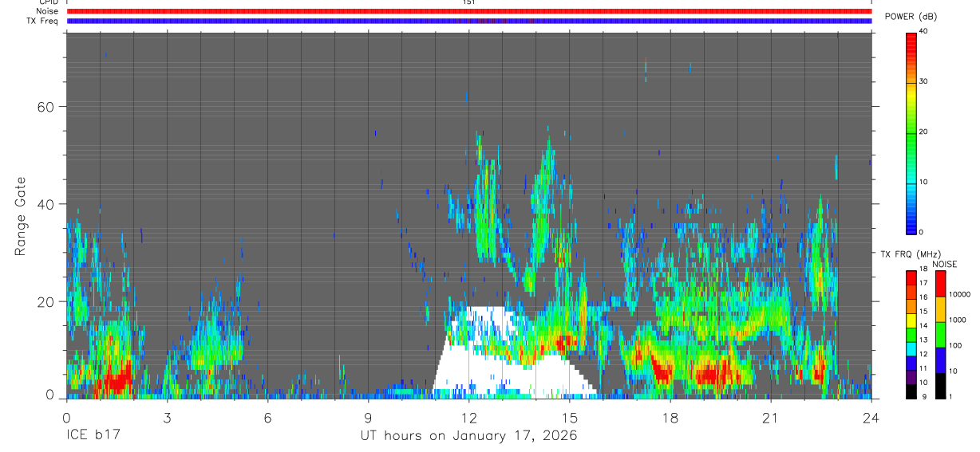The image size is (980, 452).
Task: Pick the red 17–18 MHz TX FRQ swatch
Action: tap(911, 277)
